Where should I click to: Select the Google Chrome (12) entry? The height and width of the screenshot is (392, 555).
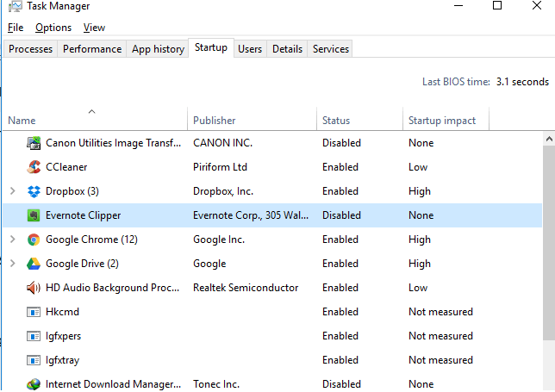coord(91,240)
